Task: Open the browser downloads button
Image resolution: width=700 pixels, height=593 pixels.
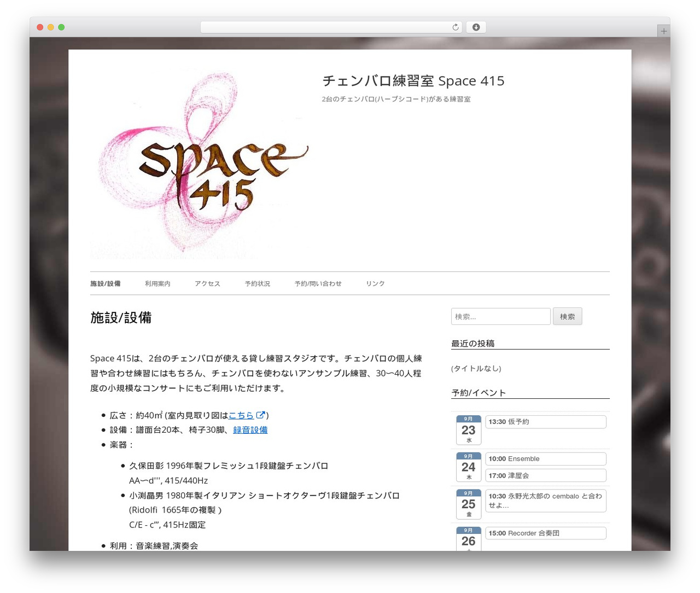Action: click(x=476, y=27)
